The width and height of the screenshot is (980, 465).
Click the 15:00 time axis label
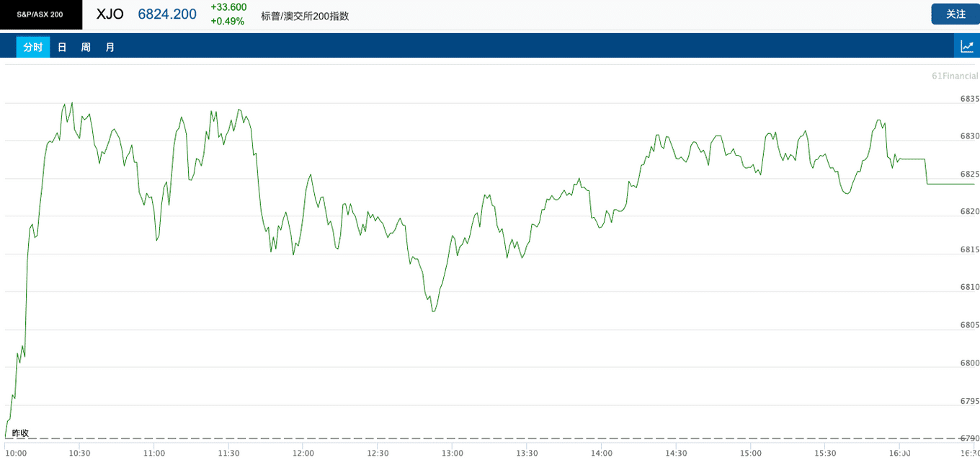tap(751, 453)
